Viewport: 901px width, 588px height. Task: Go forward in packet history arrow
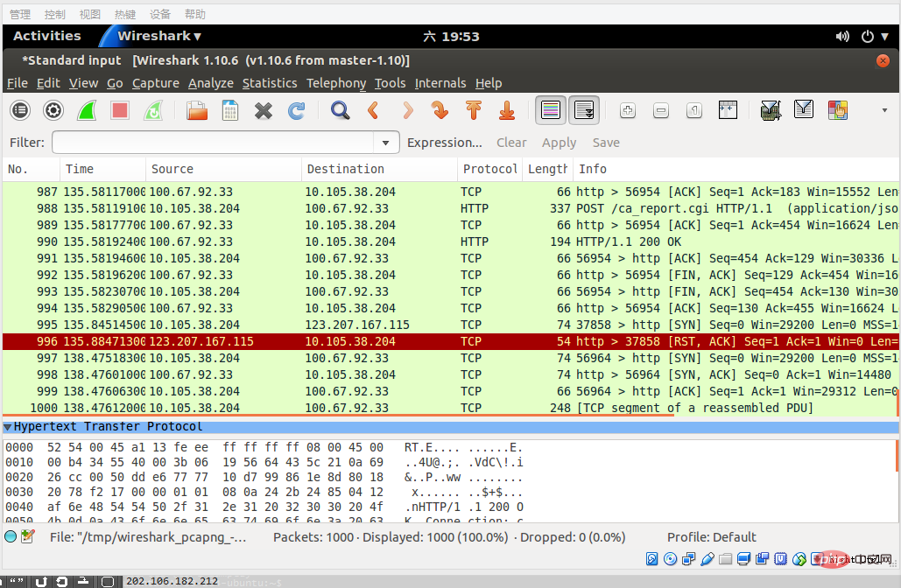click(407, 109)
